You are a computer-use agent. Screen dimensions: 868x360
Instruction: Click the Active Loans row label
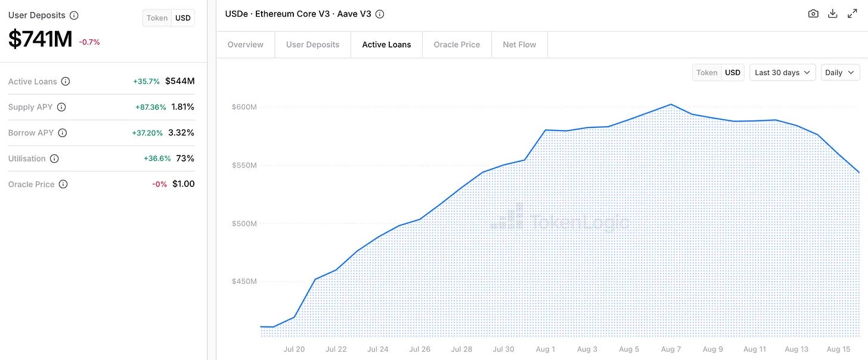33,81
